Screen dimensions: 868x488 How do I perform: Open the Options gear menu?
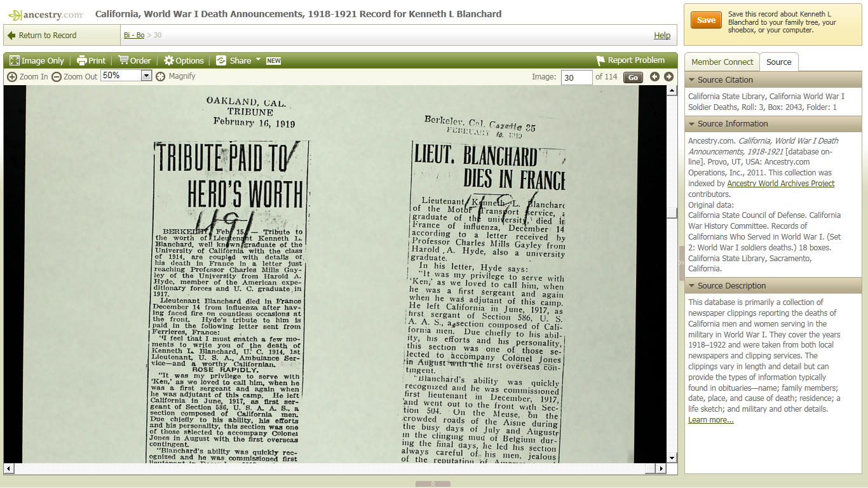tap(184, 60)
